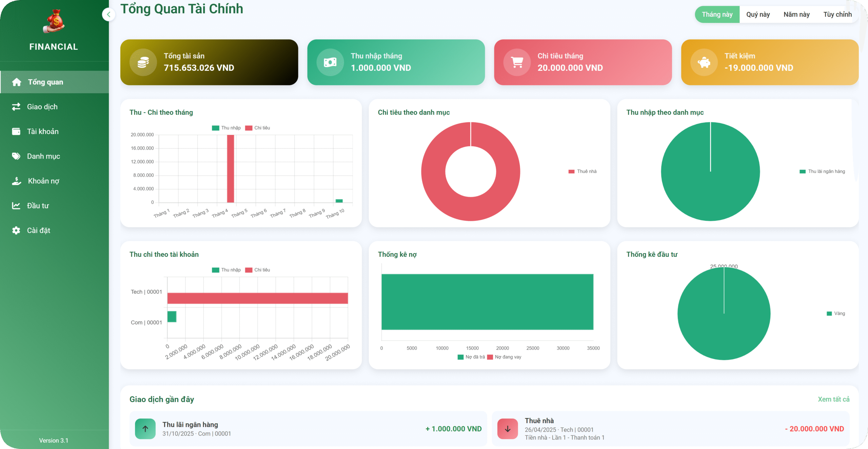Select the Năm nay period tab
868x449 pixels.
[x=796, y=14]
